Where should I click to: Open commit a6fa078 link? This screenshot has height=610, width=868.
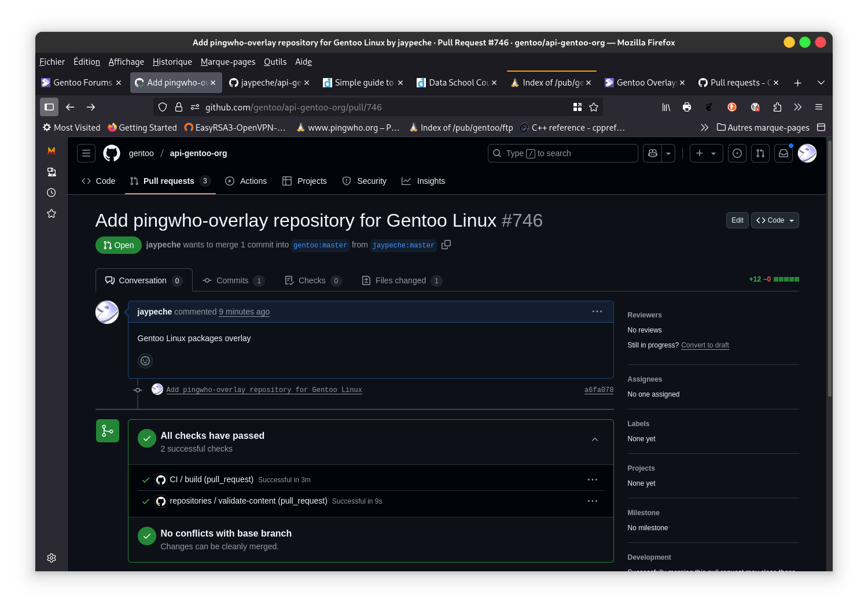point(599,390)
